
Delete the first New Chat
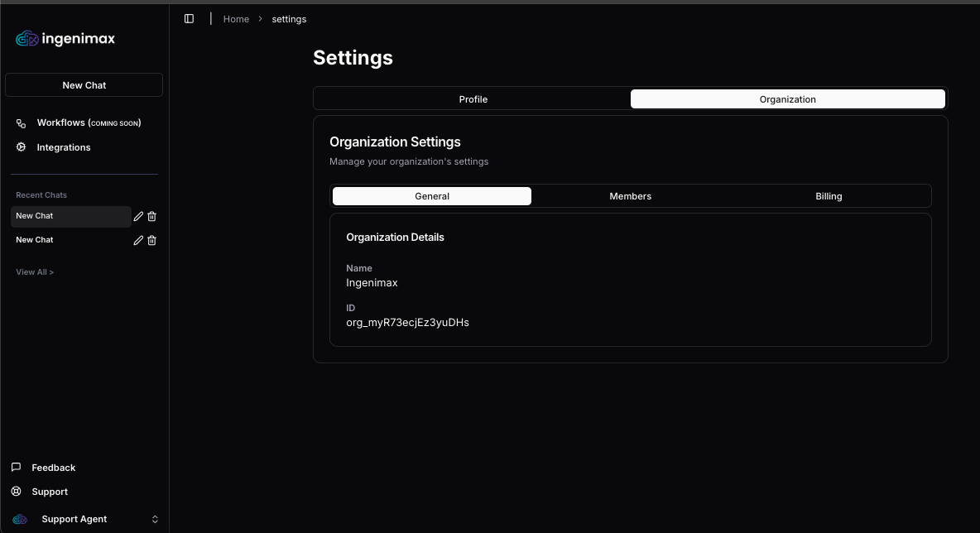152,216
